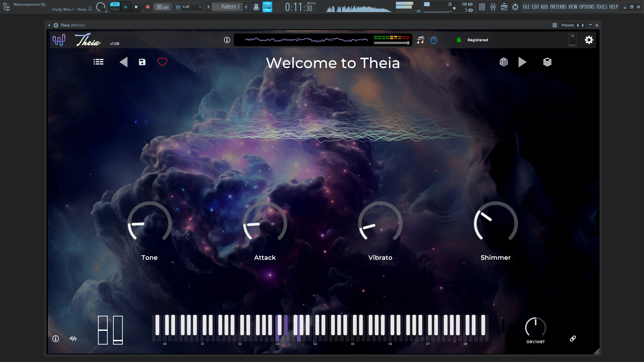
Task: Click the wavy-lines logo beside the Theia title
Action: 59,40
